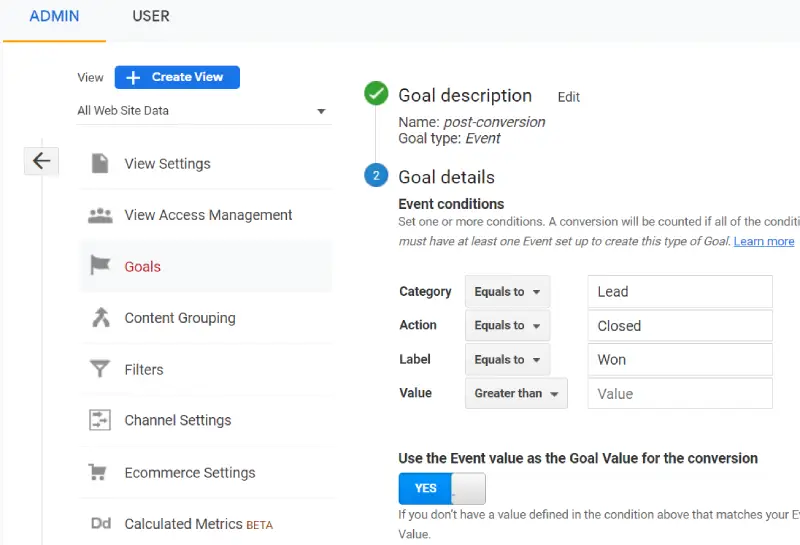
Task: Click the Action field containing Closed
Action: (x=680, y=326)
